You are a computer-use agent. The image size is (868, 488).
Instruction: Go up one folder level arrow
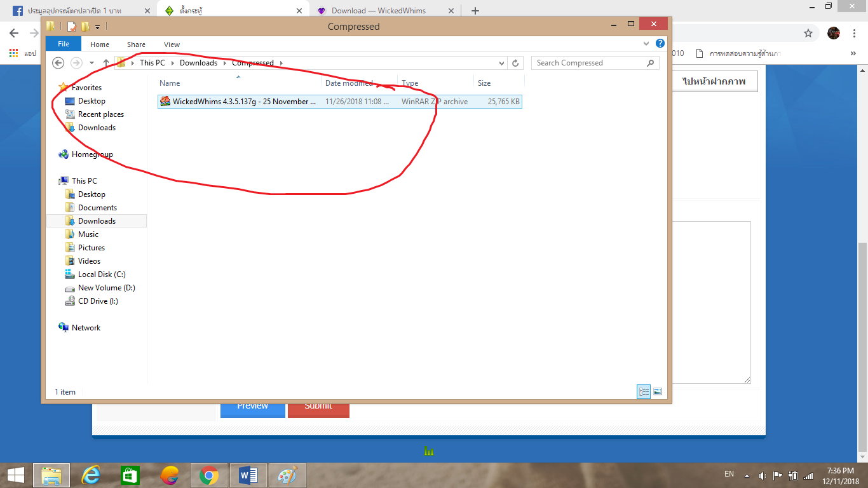[105, 63]
